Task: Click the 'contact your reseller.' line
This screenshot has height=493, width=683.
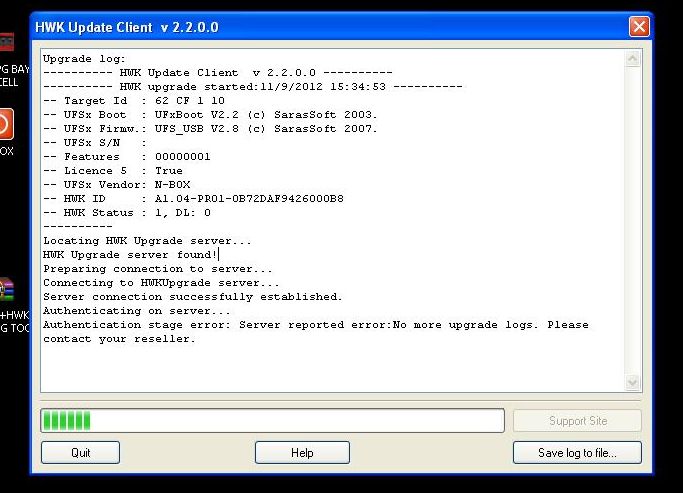Action: click(x=119, y=338)
